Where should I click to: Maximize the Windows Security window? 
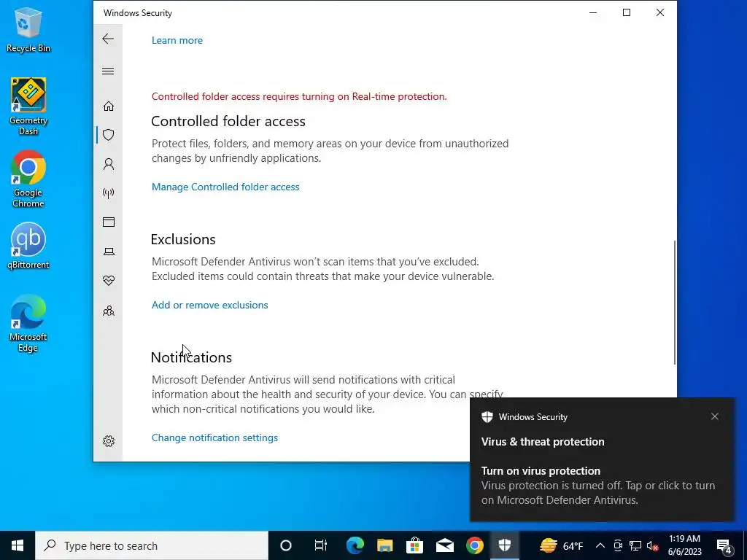[627, 13]
